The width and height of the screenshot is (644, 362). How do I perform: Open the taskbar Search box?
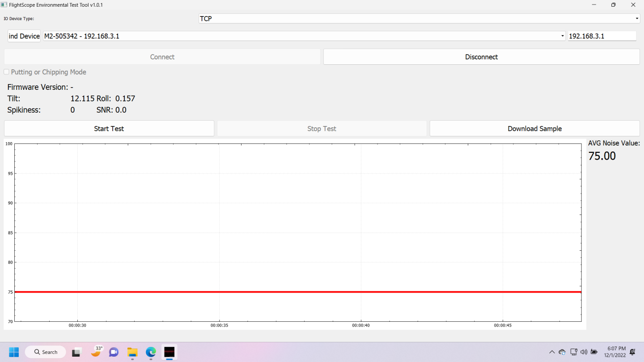point(45,352)
